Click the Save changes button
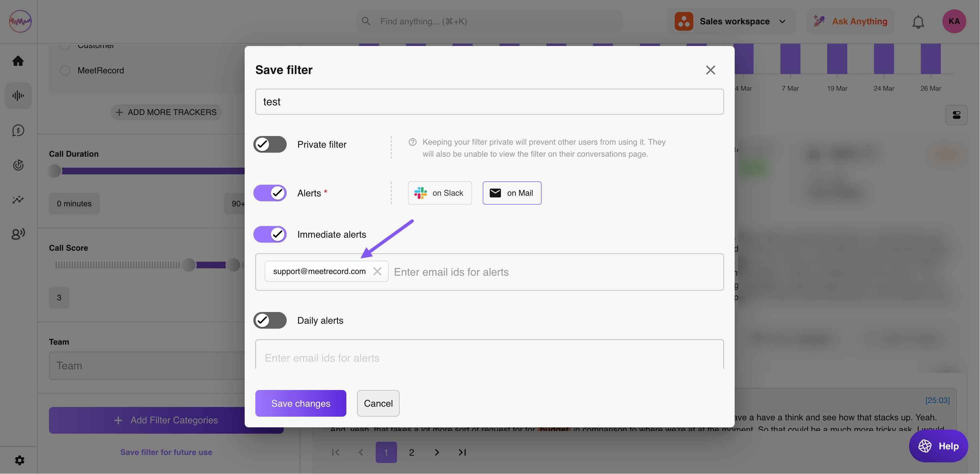 pos(301,403)
